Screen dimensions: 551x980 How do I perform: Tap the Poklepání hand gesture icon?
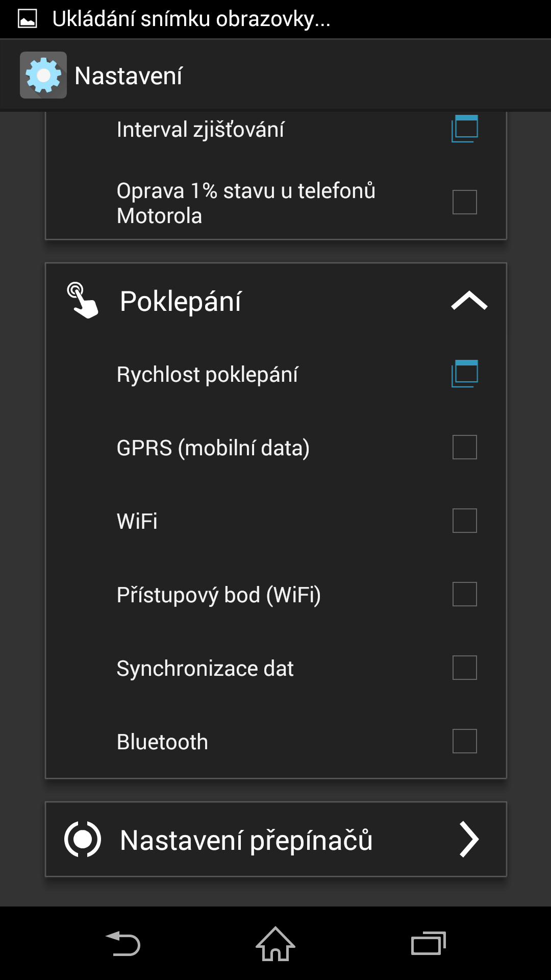pyautogui.click(x=83, y=301)
